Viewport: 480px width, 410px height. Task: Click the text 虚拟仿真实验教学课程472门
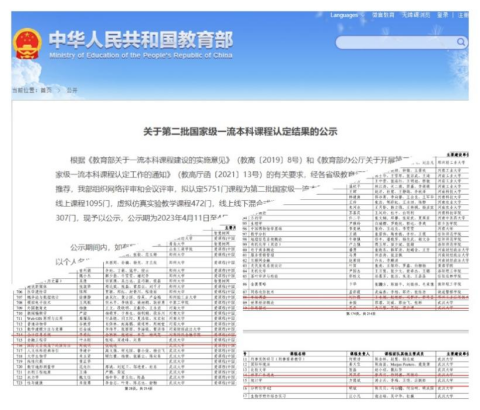pyautogui.click(x=164, y=203)
